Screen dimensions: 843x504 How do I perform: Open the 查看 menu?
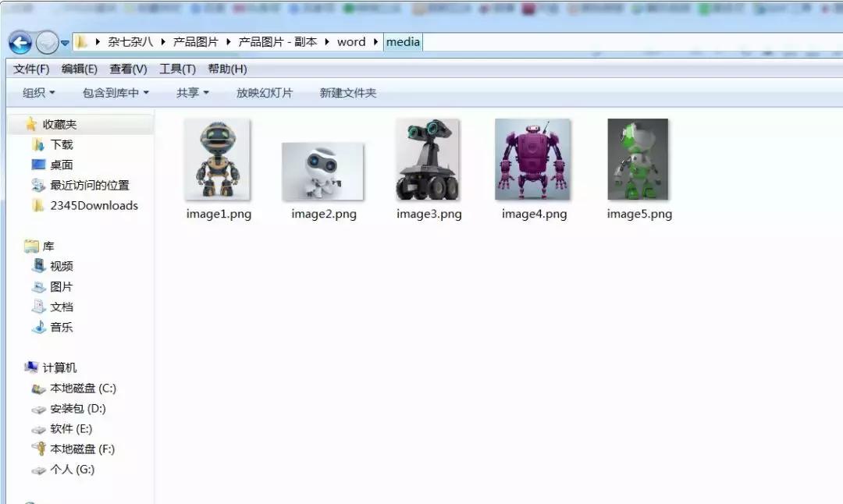(x=128, y=69)
